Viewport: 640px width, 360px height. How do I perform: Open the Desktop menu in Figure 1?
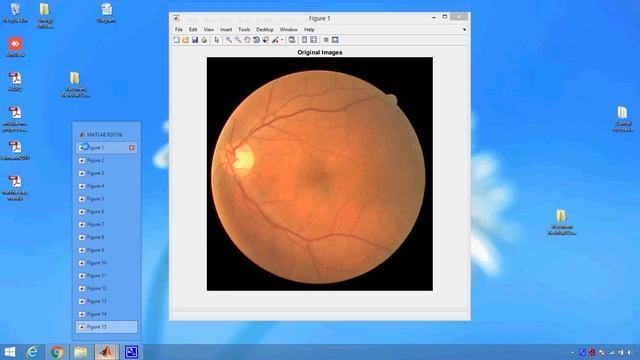click(265, 29)
